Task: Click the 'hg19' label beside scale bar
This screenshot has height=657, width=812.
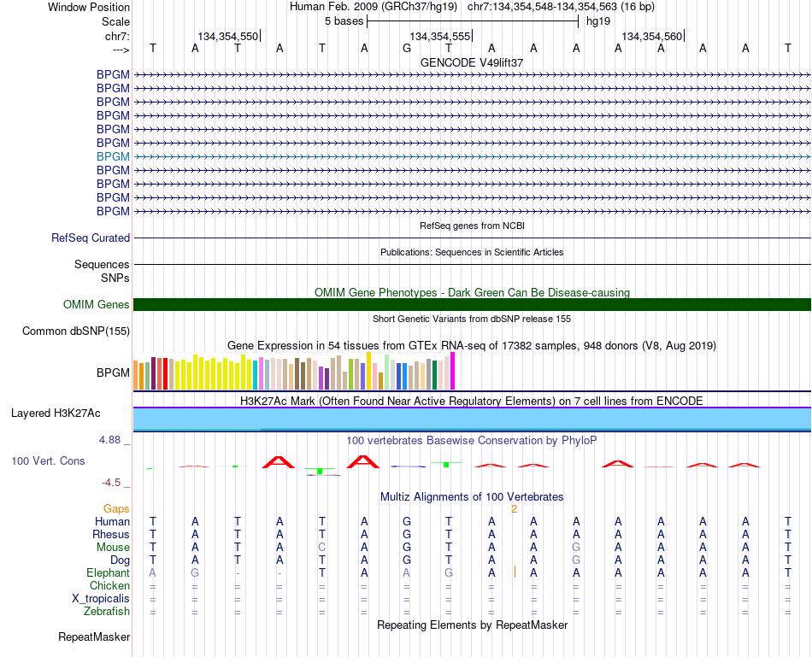Action: [x=598, y=21]
